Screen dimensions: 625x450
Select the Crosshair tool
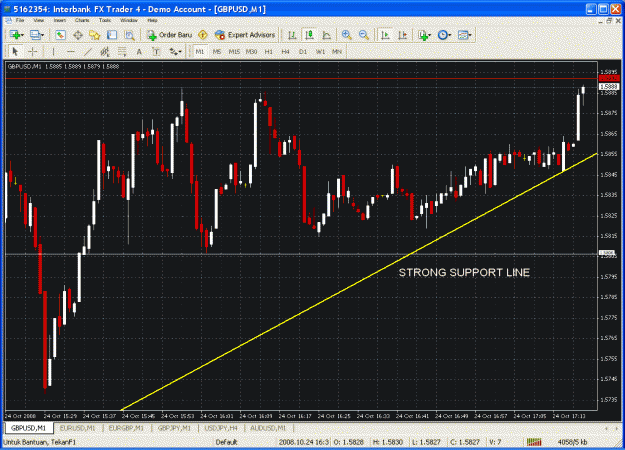[x=33, y=51]
